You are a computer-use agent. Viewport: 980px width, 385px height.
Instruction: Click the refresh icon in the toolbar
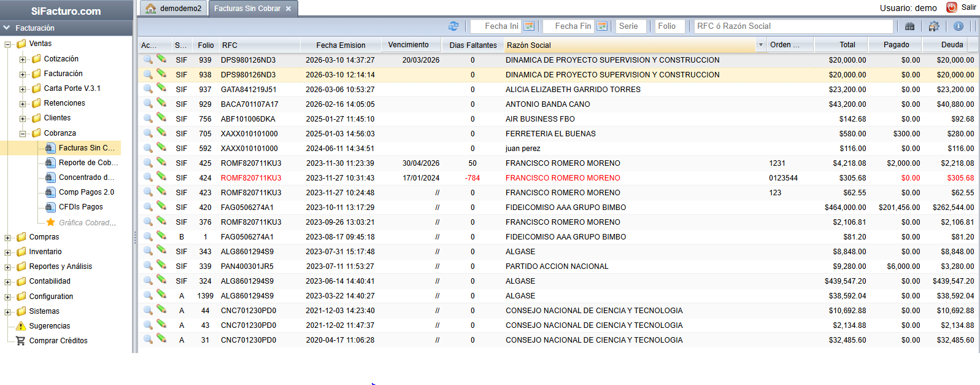point(453,26)
